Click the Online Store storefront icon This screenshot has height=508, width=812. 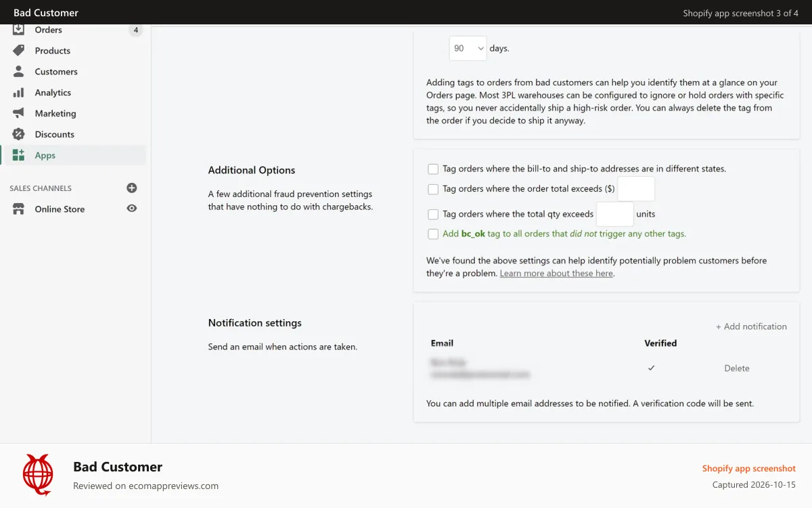tap(19, 209)
